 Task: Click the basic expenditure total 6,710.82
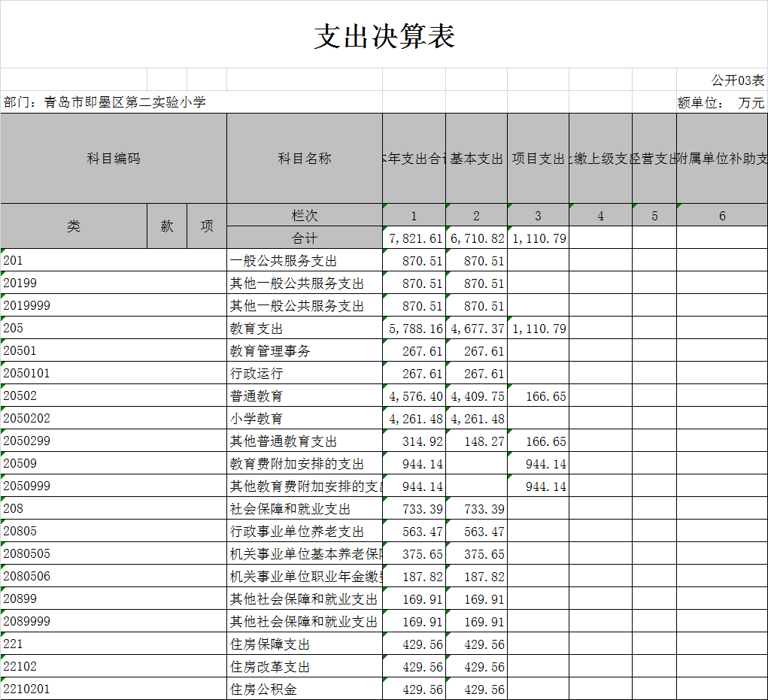477,238
